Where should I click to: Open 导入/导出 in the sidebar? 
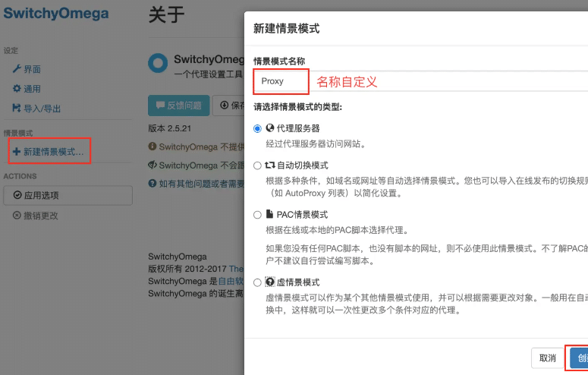(x=36, y=109)
